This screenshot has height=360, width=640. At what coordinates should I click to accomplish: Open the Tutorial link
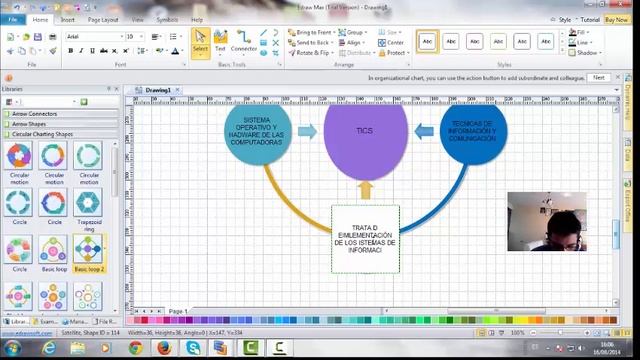point(590,20)
